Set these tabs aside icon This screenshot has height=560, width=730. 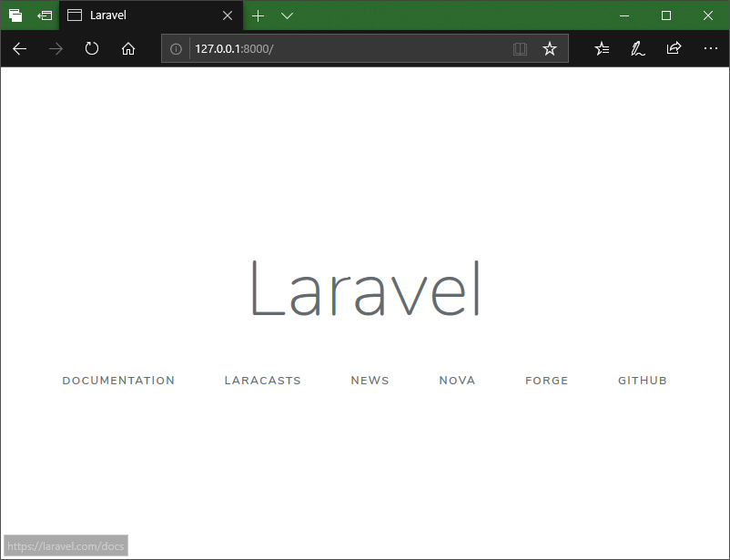[x=45, y=15]
